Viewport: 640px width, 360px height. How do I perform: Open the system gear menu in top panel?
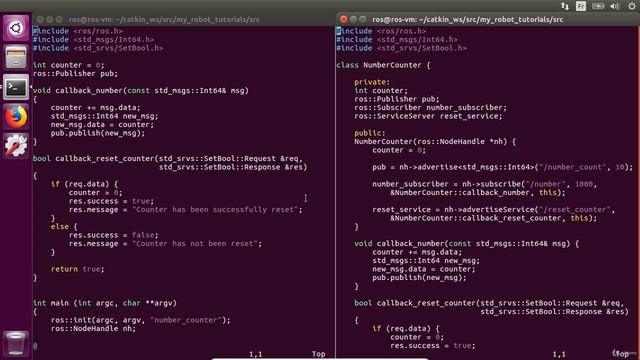click(632, 6)
